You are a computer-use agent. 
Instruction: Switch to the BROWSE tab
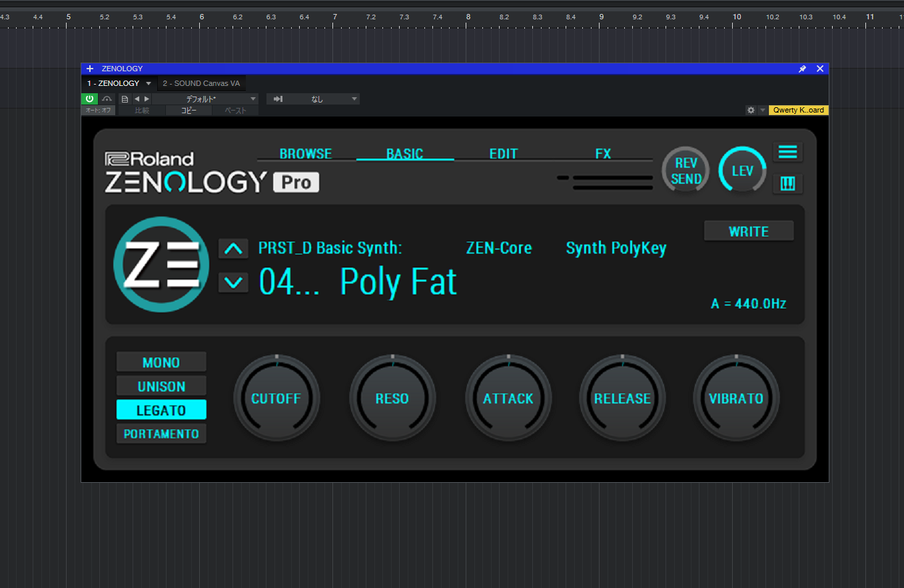tap(306, 154)
